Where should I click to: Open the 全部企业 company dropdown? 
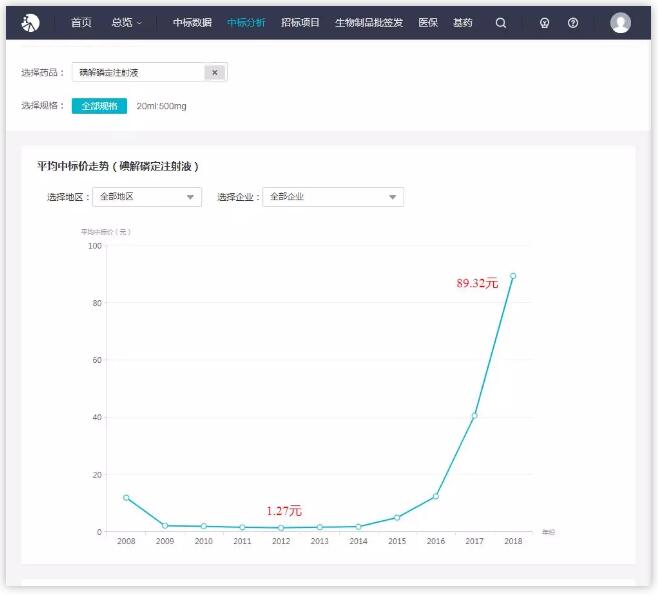[332, 197]
